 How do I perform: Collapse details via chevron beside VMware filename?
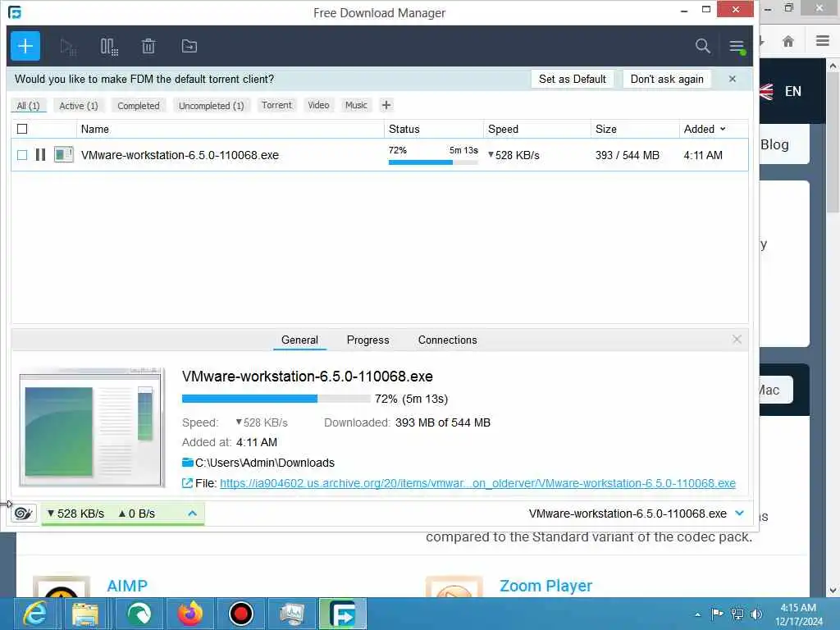pyautogui.click(x=740, y=514)
